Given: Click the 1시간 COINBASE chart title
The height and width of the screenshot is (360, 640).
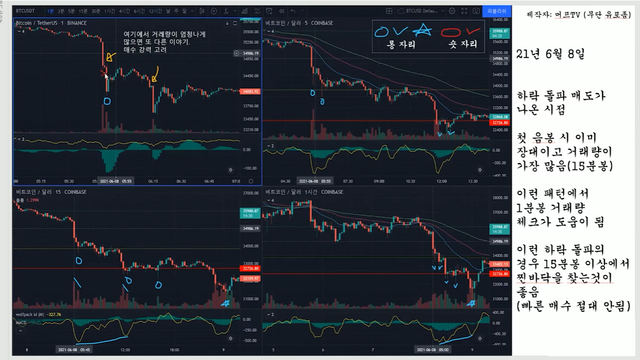Looking at the screenshot, I should coord(304,192).
